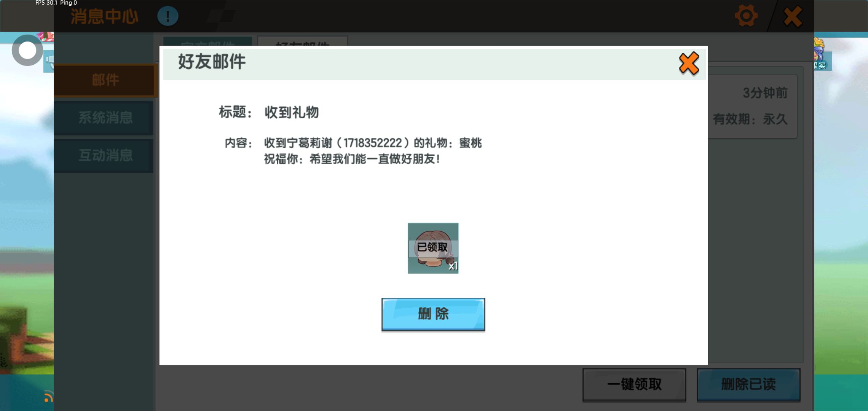Tap the orange signal icon bottom left
Image resolution: width=868 pixels, height=411 pixels.
[x=48, y=397]
